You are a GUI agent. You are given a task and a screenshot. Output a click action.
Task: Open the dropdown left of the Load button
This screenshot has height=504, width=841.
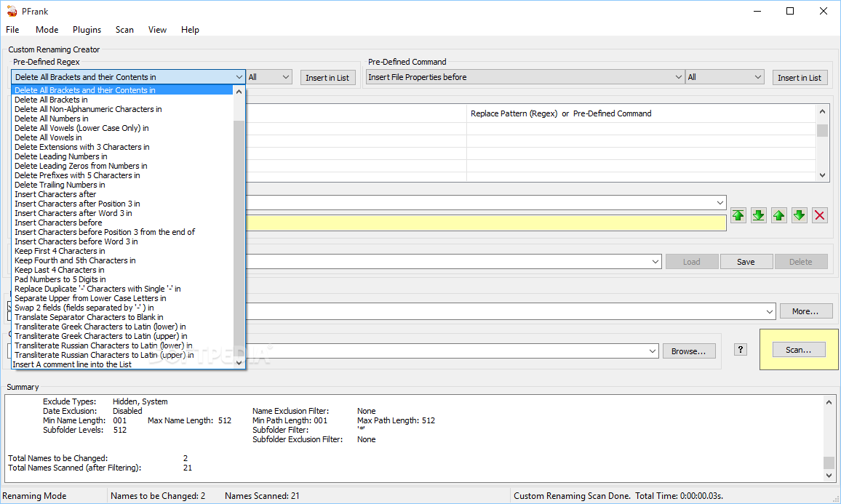pyautogui.click(x=655, y=262)
